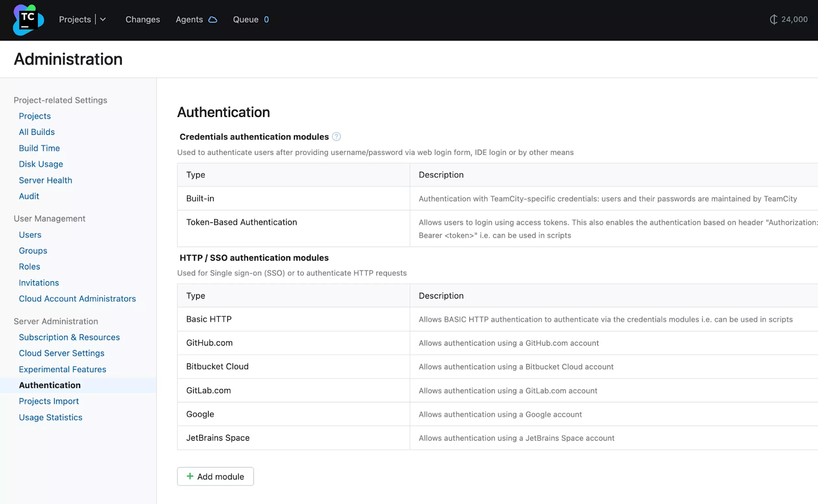Image resolution: width=818 pixels, height=504 pixels.
Task: Open Subscription & Resources
Action: click(x=70, y=337)
